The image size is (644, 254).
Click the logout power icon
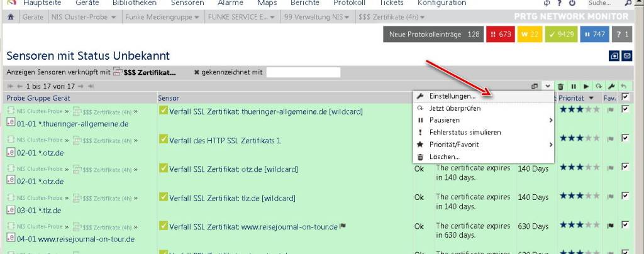click(x=572, y=3)
